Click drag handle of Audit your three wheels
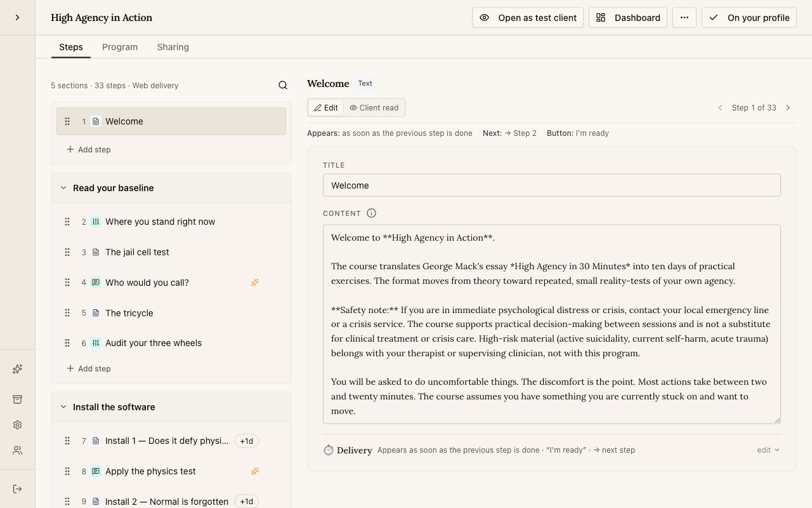Screen dimensions: 812x508 pyautogui.click(x=67, y=343)
